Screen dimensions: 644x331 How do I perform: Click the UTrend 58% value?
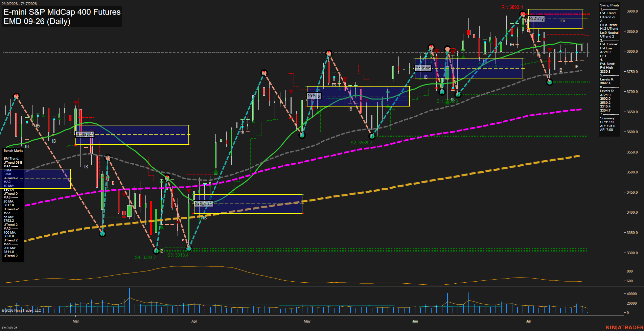(x=13, y=163)
